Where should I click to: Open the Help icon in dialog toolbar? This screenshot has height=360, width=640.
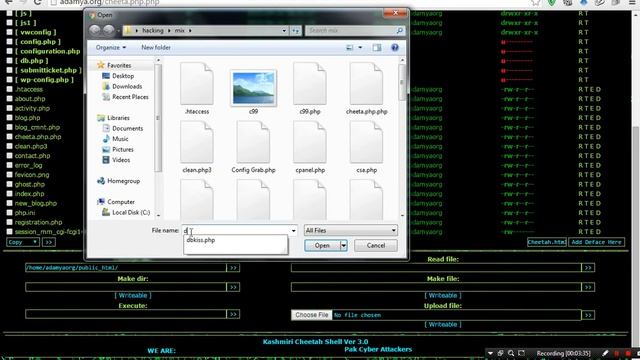click(395, 48)
